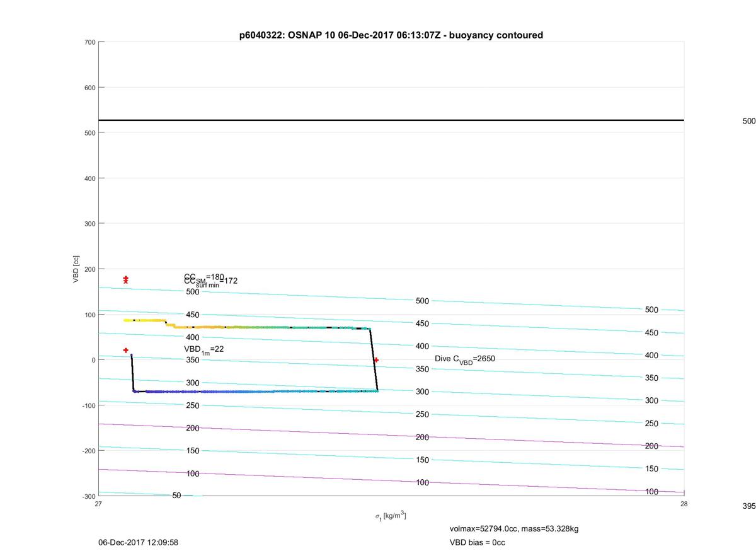Click the contour label "50" near the bottom axis

pos(176,496)
